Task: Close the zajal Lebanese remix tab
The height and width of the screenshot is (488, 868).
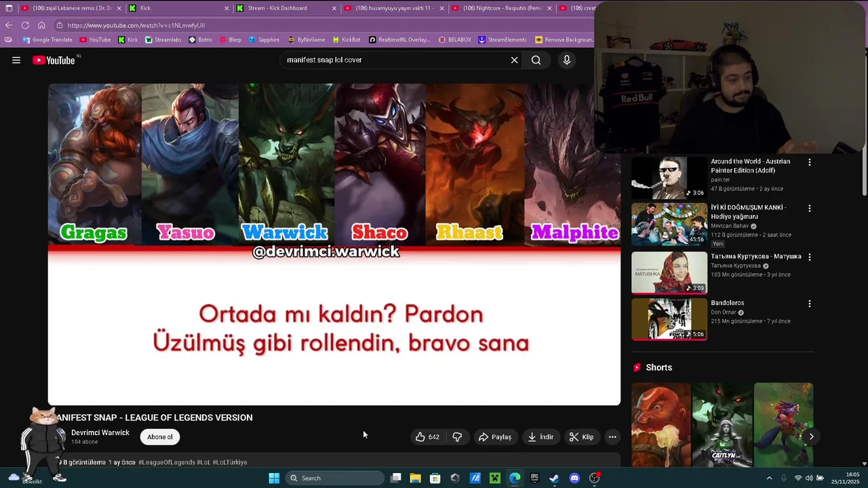Action: 119,8
